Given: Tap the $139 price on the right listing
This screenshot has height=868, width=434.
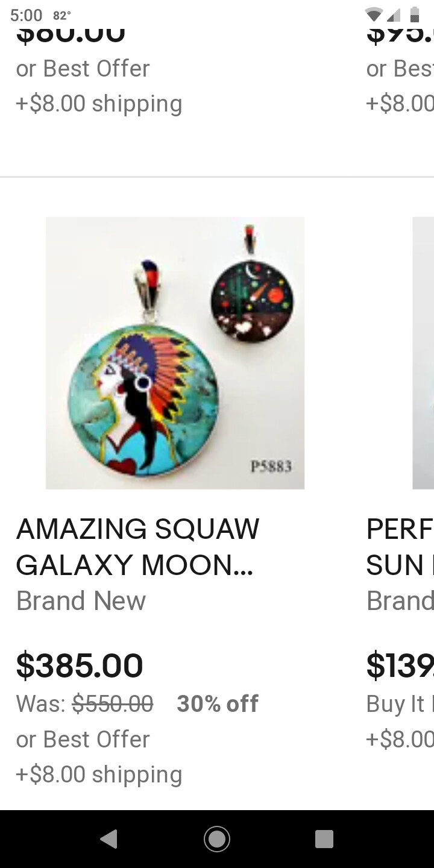Looking at the screenshot, I should click(x=400, y=665).
